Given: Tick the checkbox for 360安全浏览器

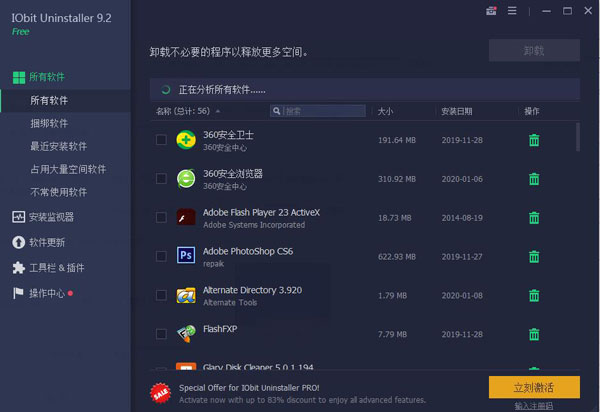Looking at the screenshot, I should click(x=161, y=178).
